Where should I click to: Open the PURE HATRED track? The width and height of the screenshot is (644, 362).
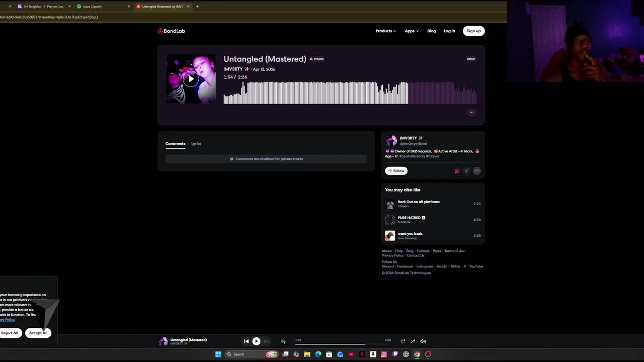click(x=409, y=218)
